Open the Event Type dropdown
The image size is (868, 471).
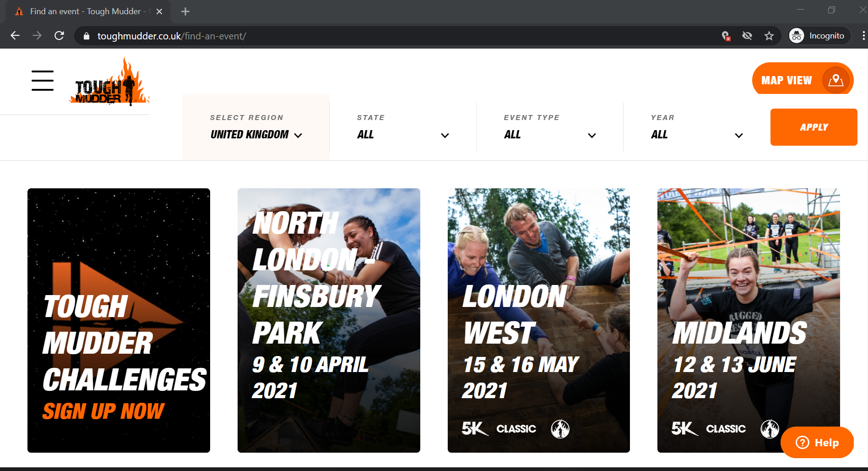(550, 127)
